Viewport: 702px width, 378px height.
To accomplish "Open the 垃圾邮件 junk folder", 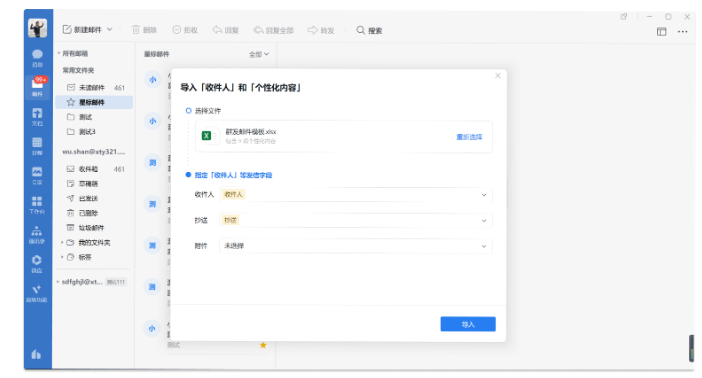I will 94,228.
